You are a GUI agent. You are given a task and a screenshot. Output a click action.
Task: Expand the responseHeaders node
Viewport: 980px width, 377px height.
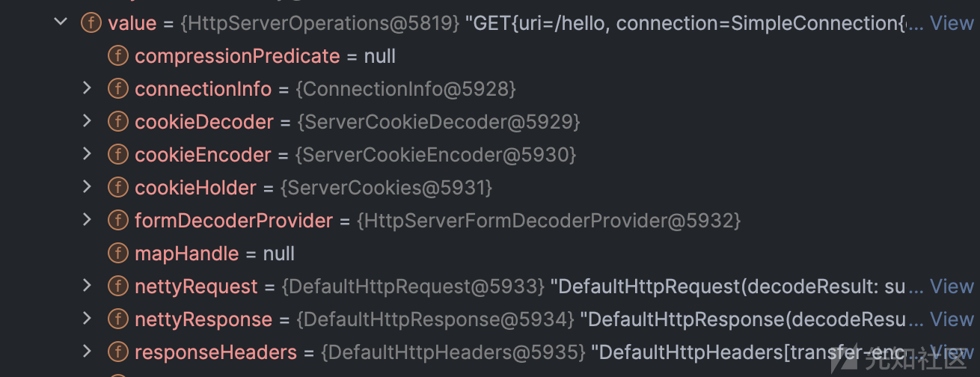point(87,352)
